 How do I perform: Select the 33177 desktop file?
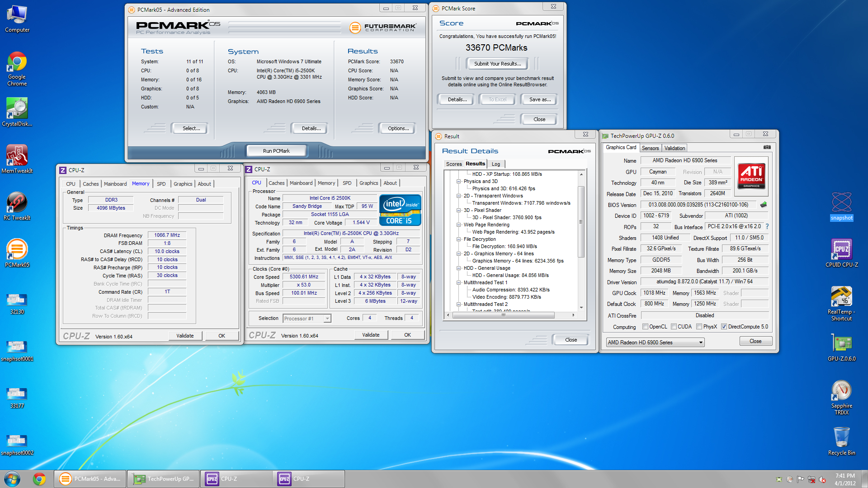pos(17,398)
